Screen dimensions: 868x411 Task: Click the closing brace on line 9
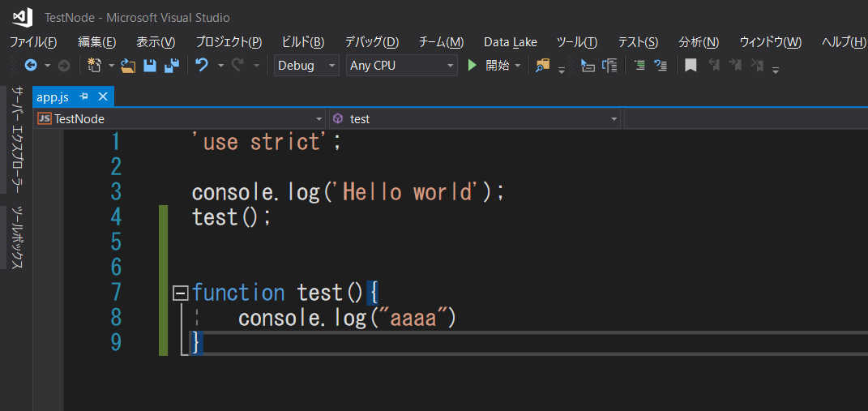coord(196,342)
